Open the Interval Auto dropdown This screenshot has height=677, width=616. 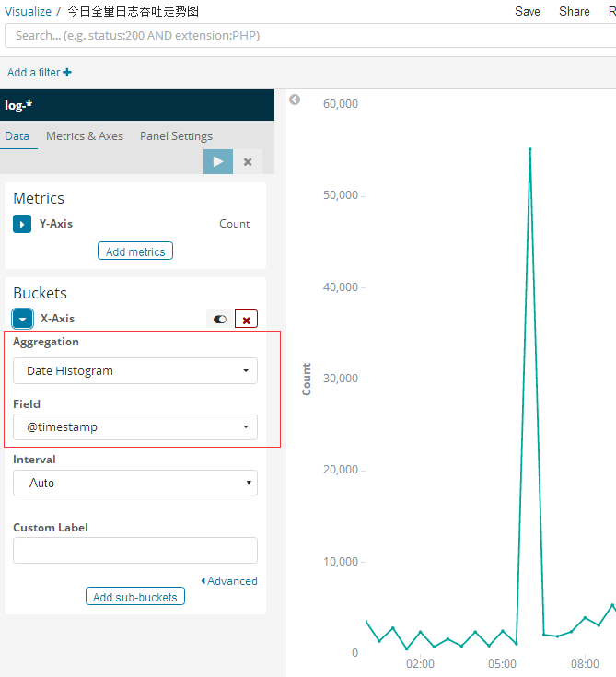coord(135,484)
